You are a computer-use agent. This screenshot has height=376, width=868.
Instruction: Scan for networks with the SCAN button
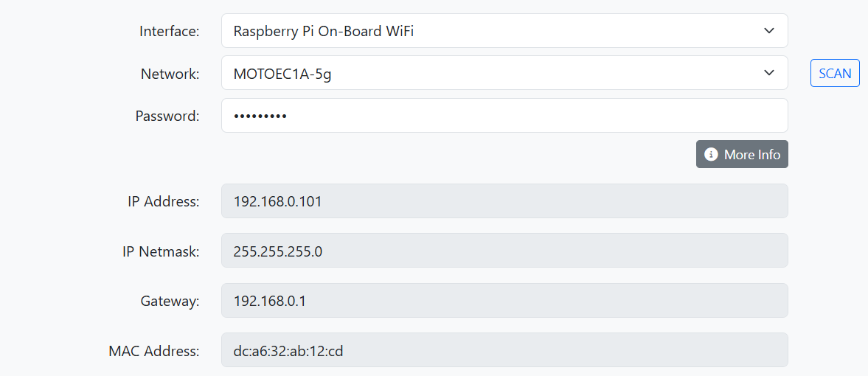pyautogui.click(x=835, y=73)
